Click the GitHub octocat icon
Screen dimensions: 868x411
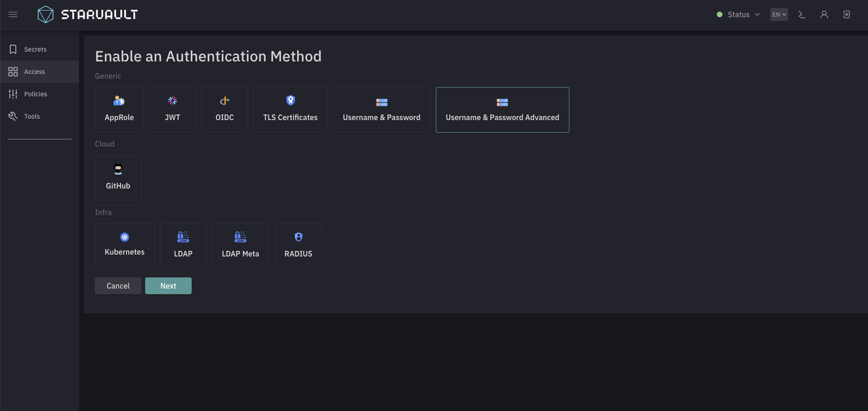[x=118, y=169]
